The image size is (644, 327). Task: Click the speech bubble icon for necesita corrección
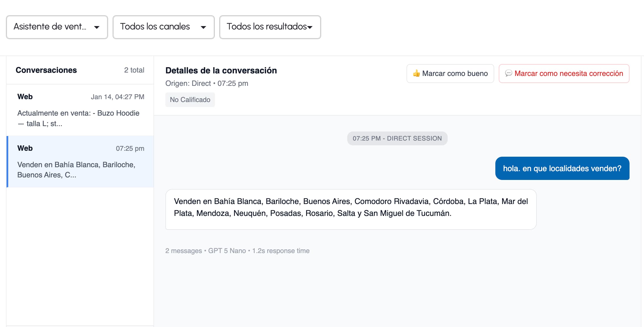point(508,73)
